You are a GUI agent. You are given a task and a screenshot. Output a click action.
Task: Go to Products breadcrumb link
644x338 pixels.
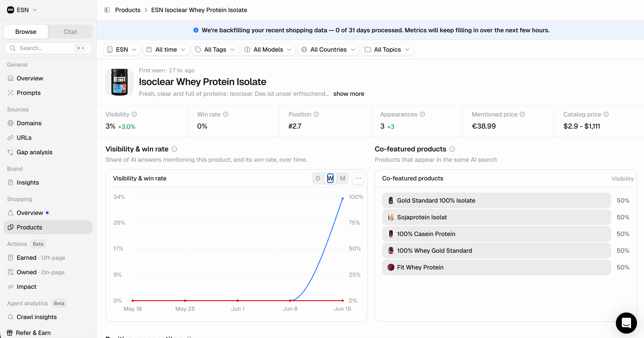pyautogui.click(x=128, y=10)
